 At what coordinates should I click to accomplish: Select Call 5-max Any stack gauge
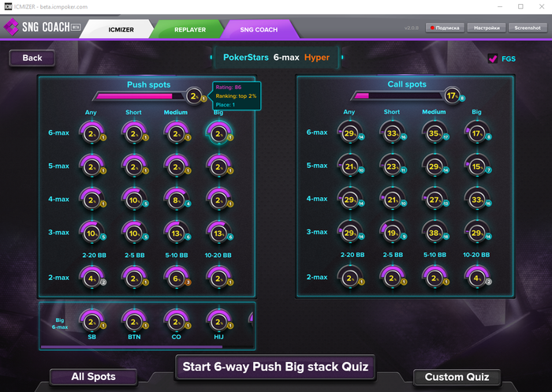pos(351,166)
